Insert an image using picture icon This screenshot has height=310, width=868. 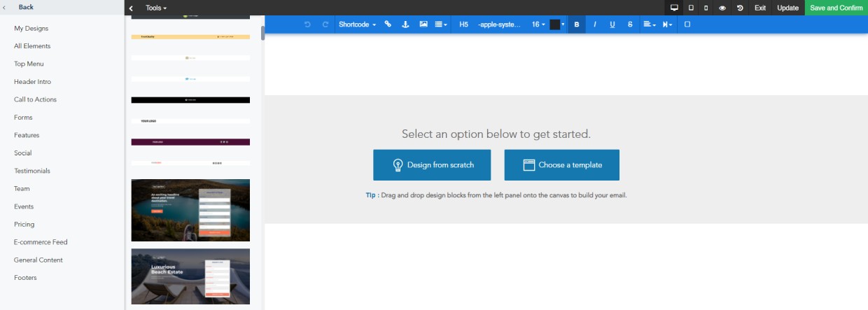click(x=423, y=24)
